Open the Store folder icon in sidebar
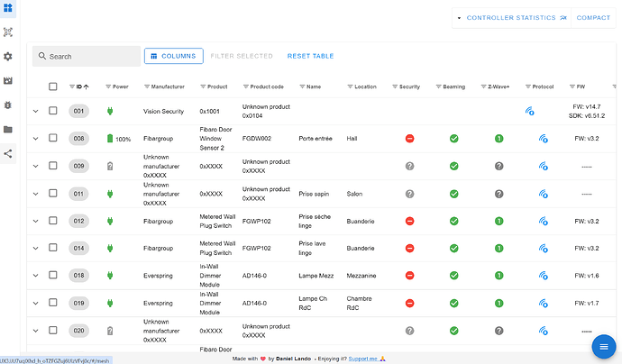 click(x=7, y=129)
